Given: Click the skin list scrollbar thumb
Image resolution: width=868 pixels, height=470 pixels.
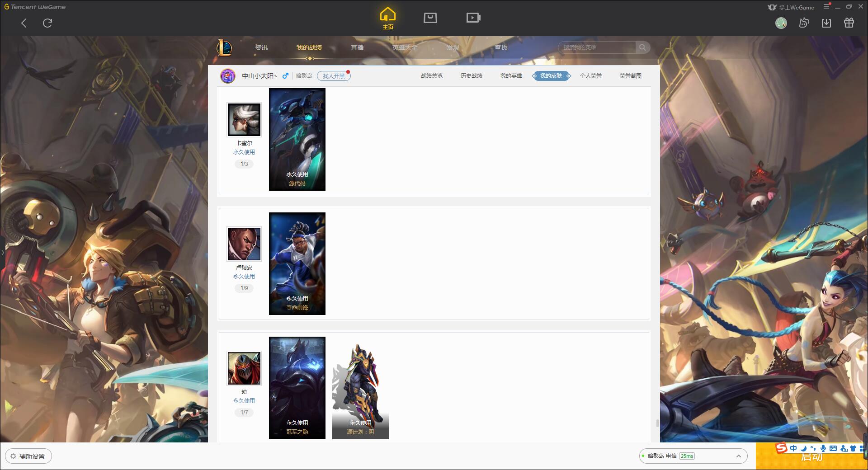Looking at the screenshot, I should tap(657, 423).
